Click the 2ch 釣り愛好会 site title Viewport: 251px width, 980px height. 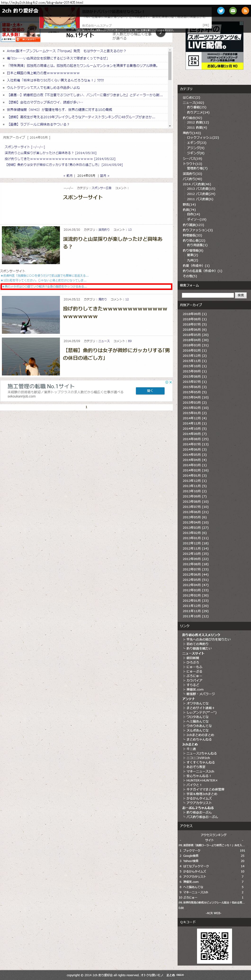[20, 11]
